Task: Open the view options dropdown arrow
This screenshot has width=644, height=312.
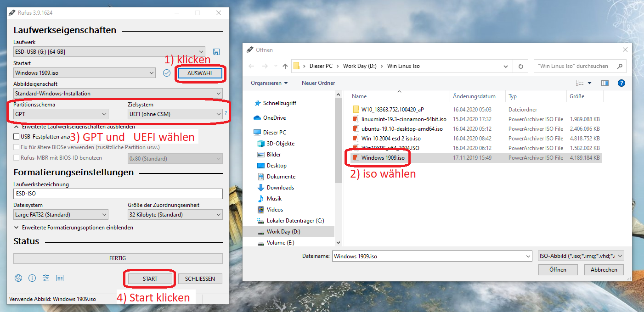Action: tap(589, 83)
